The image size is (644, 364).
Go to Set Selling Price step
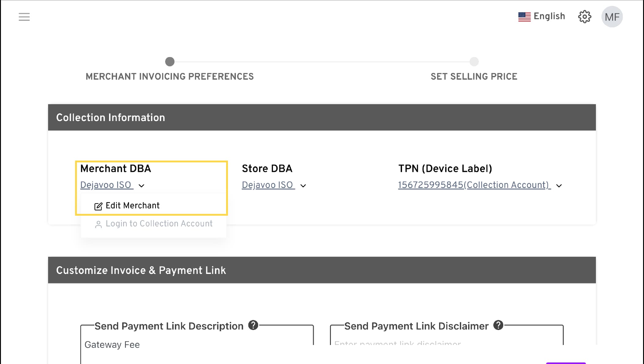[x=474, y=62]
